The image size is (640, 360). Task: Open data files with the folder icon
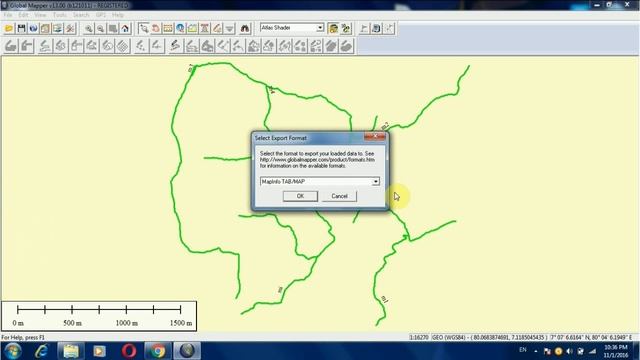[x=9, y=29]
